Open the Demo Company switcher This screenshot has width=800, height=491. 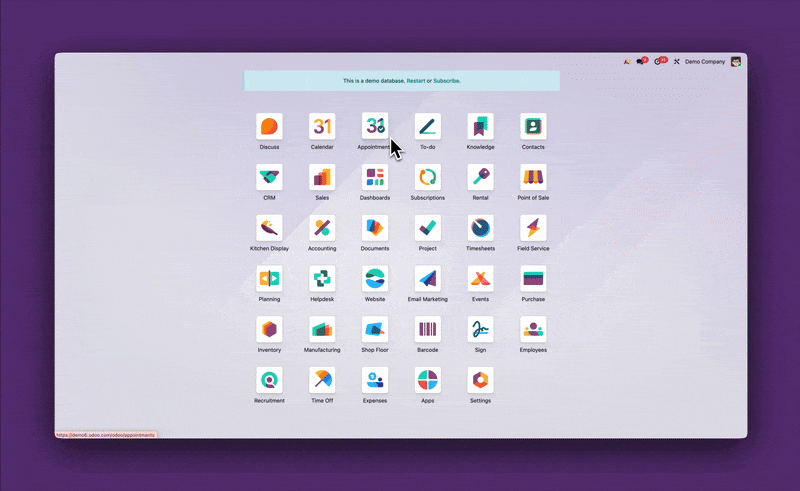[x=705, y=62]
